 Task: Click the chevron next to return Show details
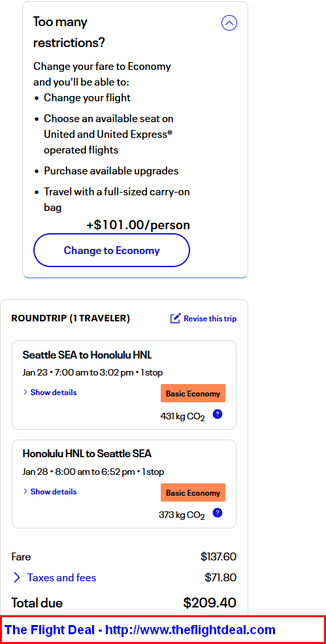[25, 492]
